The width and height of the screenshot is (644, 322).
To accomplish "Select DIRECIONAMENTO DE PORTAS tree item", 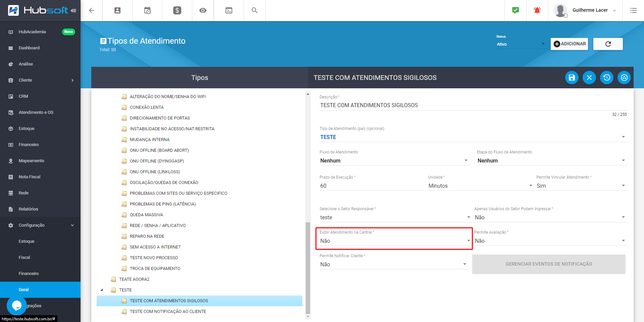I will 160,118.
